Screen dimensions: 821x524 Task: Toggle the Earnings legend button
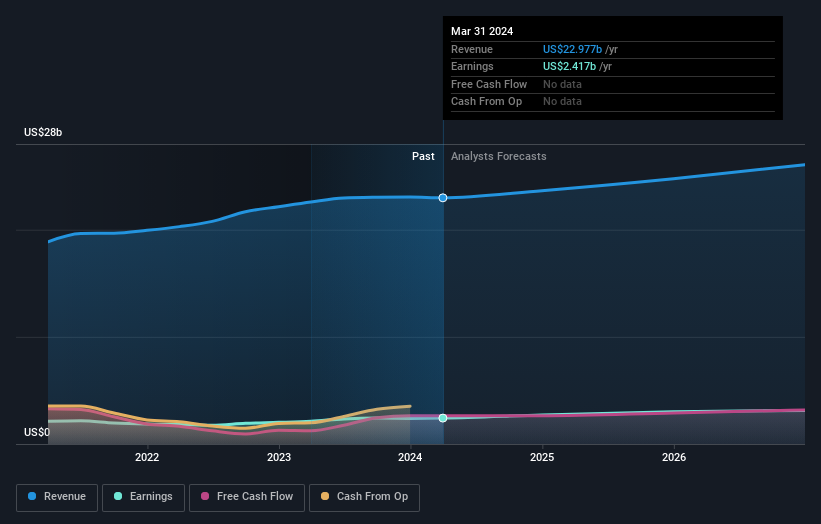coord(143,497)
